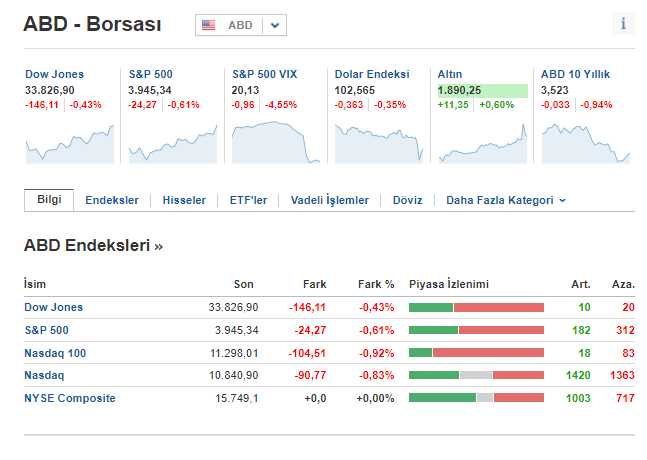Switch to the Endeksler tab
This screenshot has width=647, height=460.
112,200
